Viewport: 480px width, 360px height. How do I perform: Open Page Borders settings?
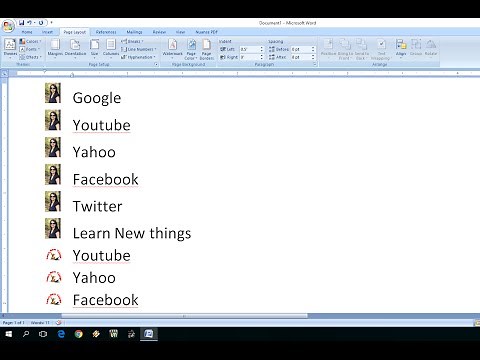[x=207, y=49]
